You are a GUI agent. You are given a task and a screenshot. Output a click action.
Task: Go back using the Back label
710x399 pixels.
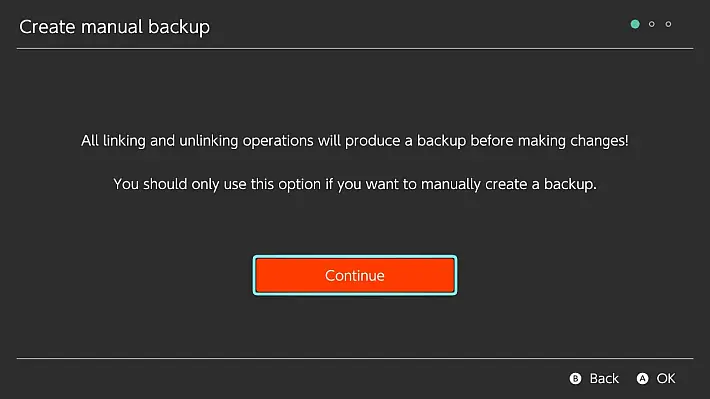point(604,379)
